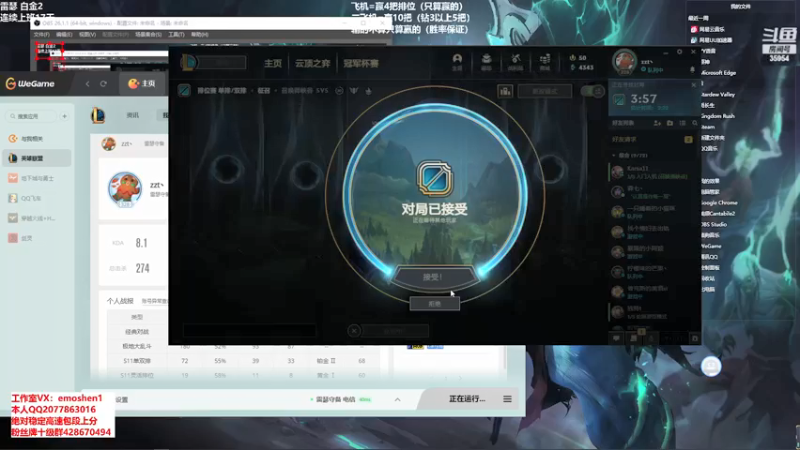Expand the server selector arrow in WeGame
800x450 pixels.
pyautogui.click(x=397, y=399)
